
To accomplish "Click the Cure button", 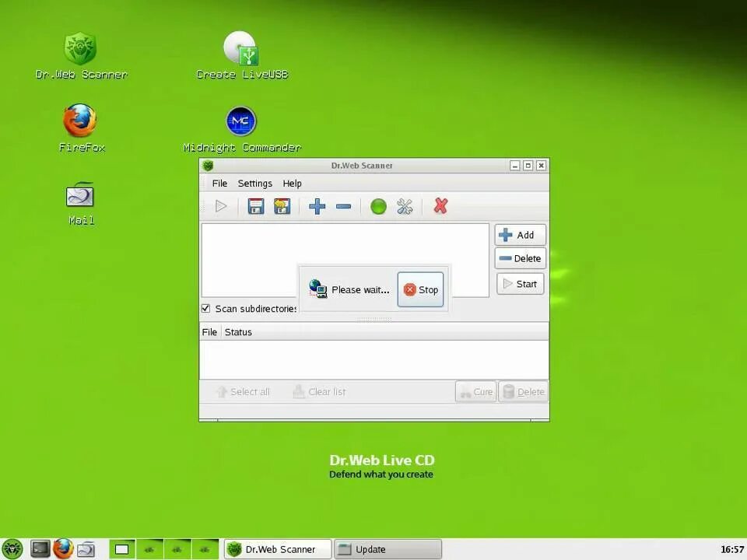I will pyautogui.click(x=476, y=392).
